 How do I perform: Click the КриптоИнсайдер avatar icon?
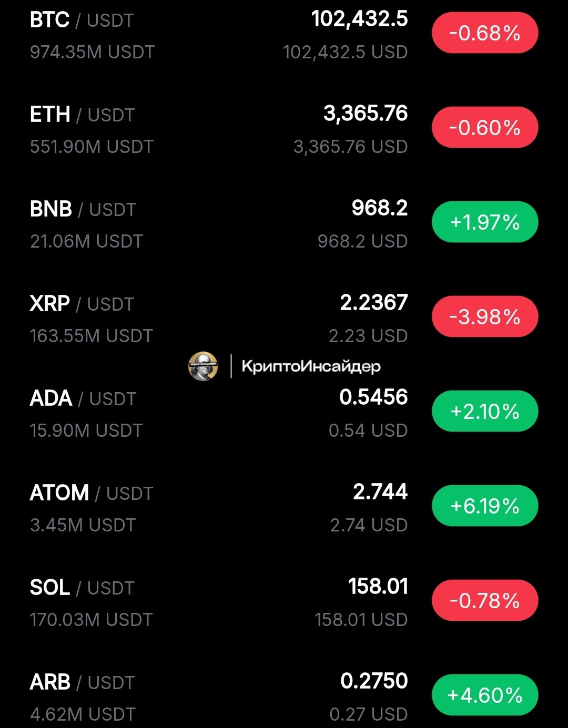[x=203, y=366]
